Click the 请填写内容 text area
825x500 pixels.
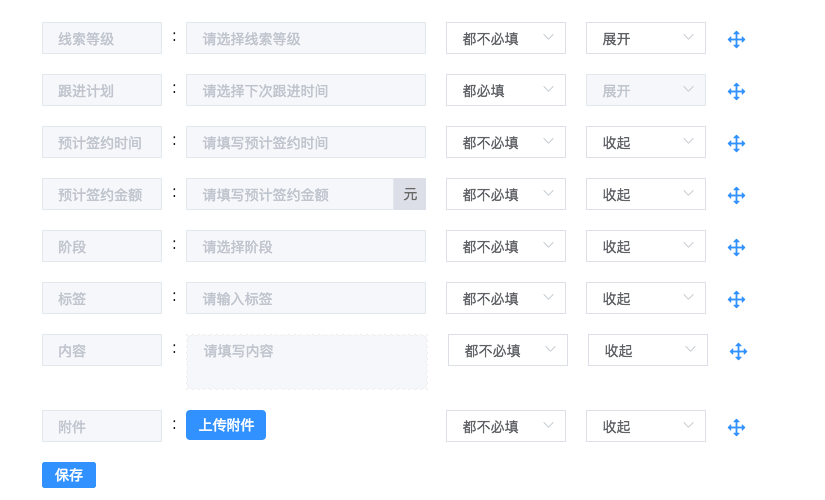click(x=307, y=362)
